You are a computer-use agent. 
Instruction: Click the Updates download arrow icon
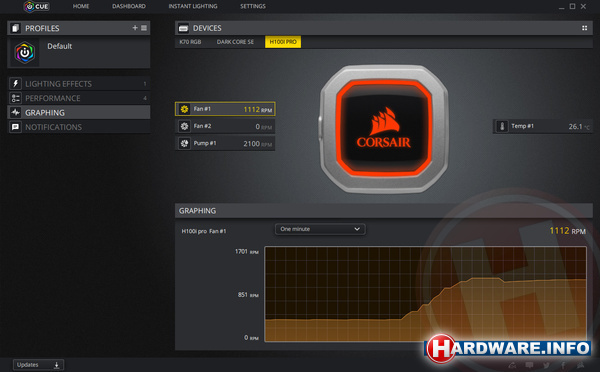tap(56, 365)
